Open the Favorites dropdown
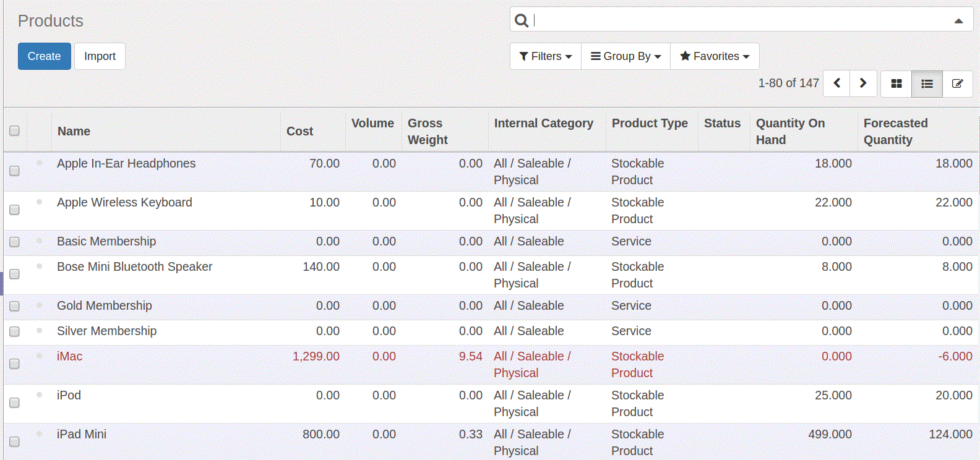980x460 pixels. 715,56
